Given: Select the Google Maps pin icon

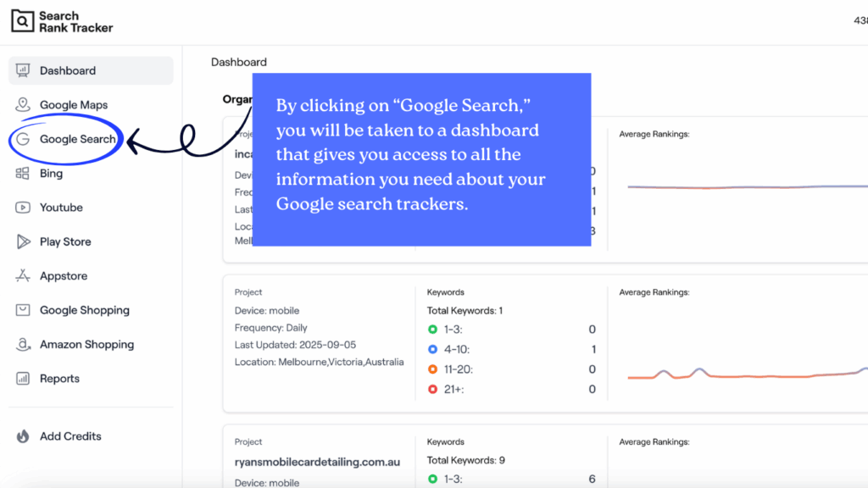Looking at the screenshot, I should [23, 104].
